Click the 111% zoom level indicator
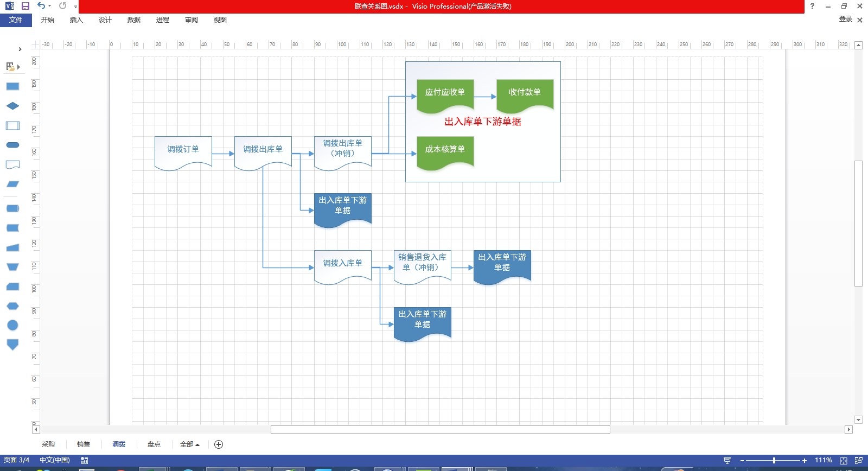The image size is (868, 471). point(823,460)
